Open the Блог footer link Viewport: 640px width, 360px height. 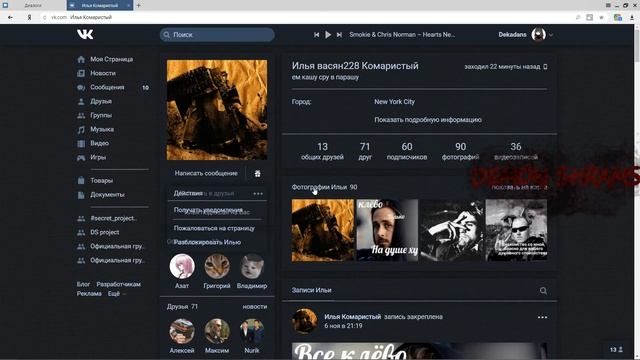pyautogui.click(x=83, y=284)
